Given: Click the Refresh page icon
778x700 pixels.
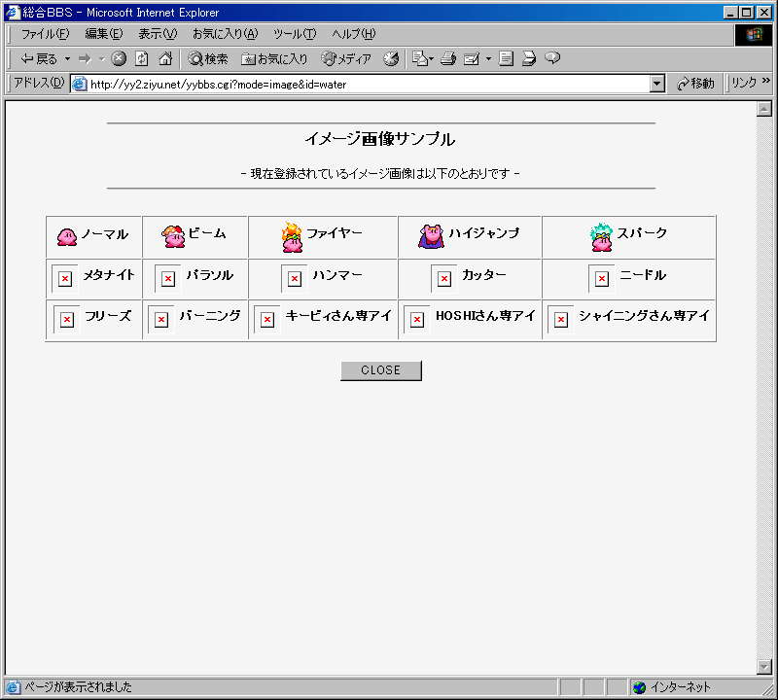Looking at the screenshot, I should pos(142,58).
